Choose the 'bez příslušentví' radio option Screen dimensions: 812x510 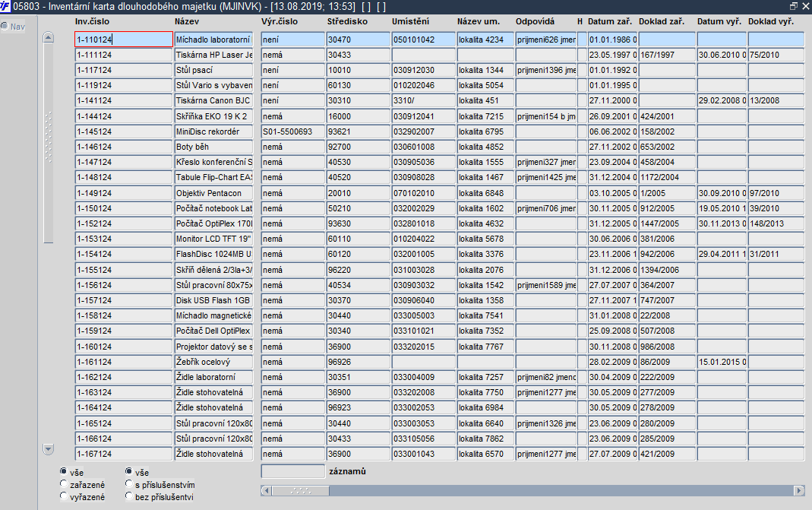pyautogui.click(x=129, y=496)
